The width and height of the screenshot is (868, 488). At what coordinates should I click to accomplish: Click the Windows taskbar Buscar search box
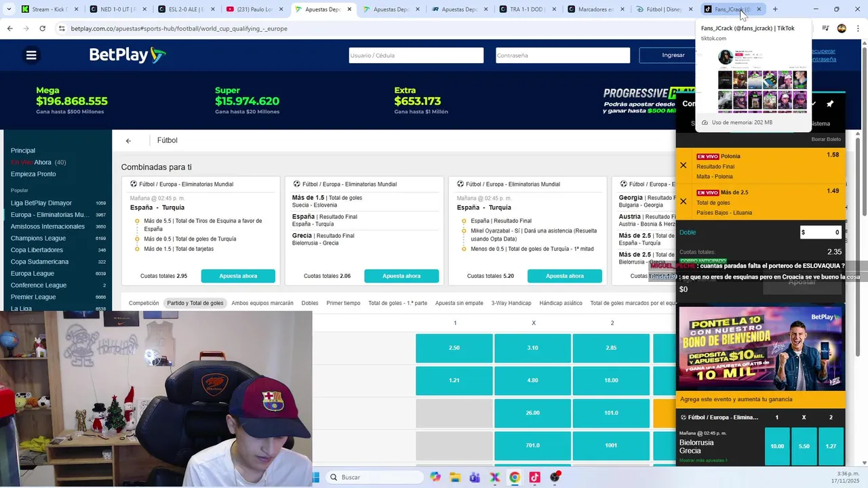pos(374,477)
